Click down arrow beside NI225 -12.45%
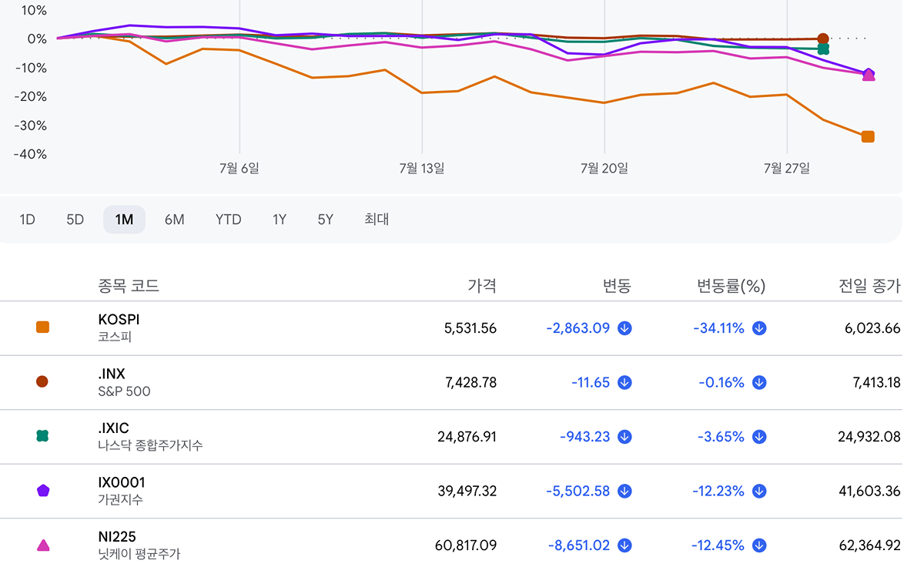 759,545
